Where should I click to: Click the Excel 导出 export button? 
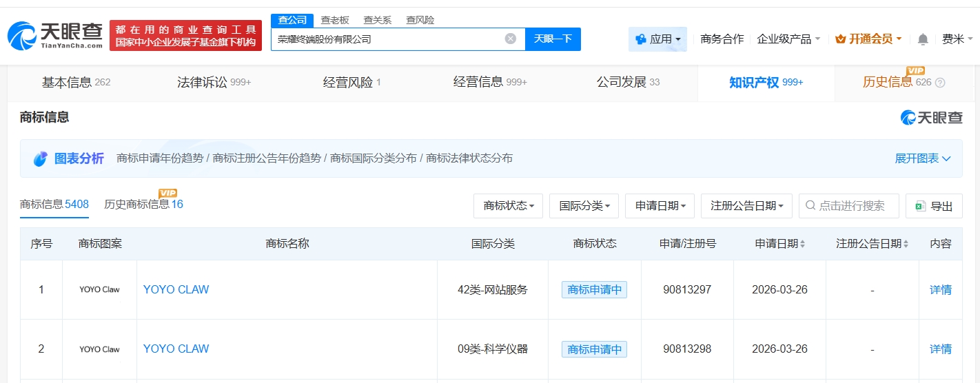[x=933, y=206]
